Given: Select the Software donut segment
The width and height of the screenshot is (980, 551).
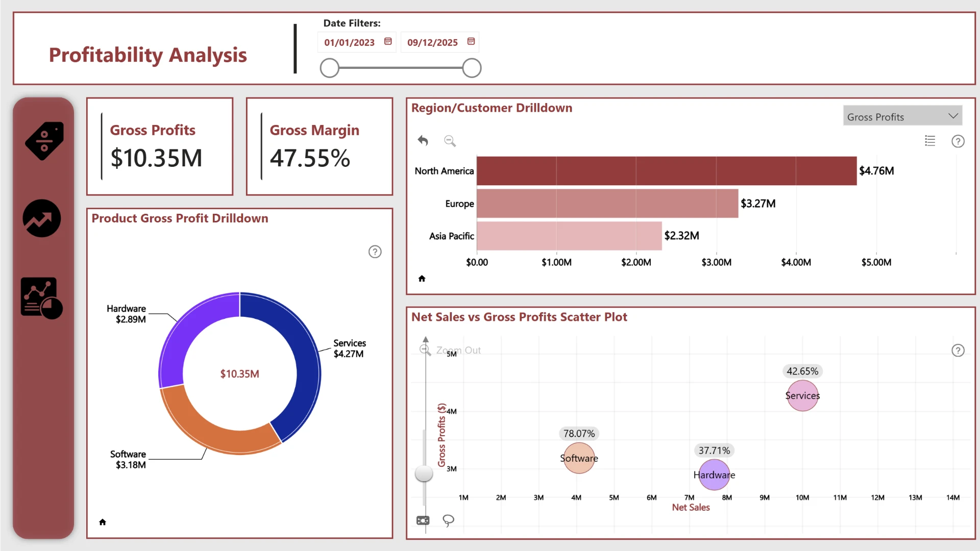Looking at the screenshot, I should point(213,432).
